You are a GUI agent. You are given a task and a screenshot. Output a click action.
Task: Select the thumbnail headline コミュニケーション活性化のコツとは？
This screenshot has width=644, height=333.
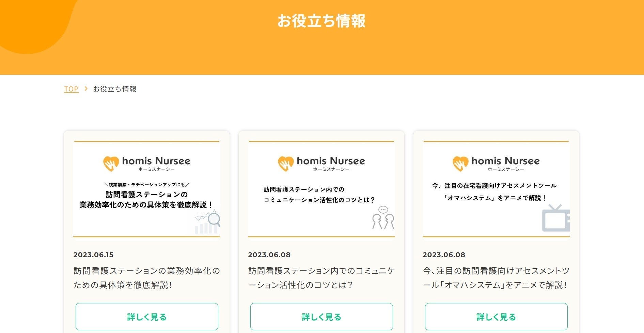[319, 200]
